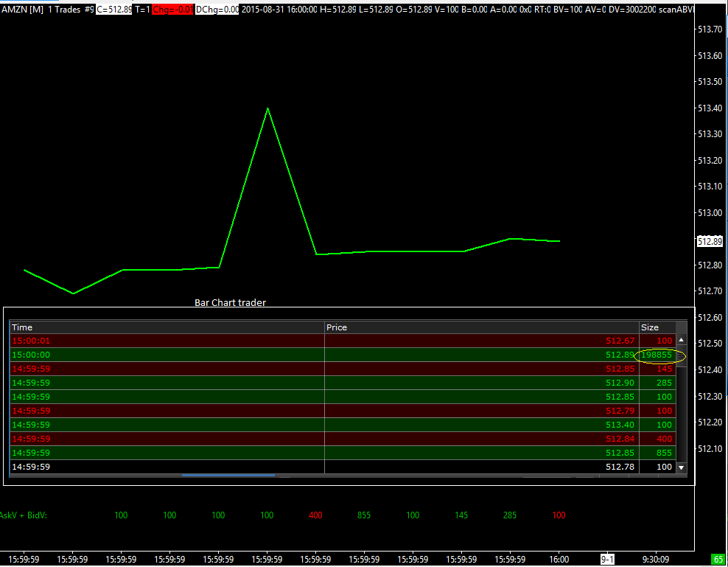Image resolution: width=728 pixels, height=567 pixels.
Task: Sort trades by Time column header
Action: click(x=167, y=327)
